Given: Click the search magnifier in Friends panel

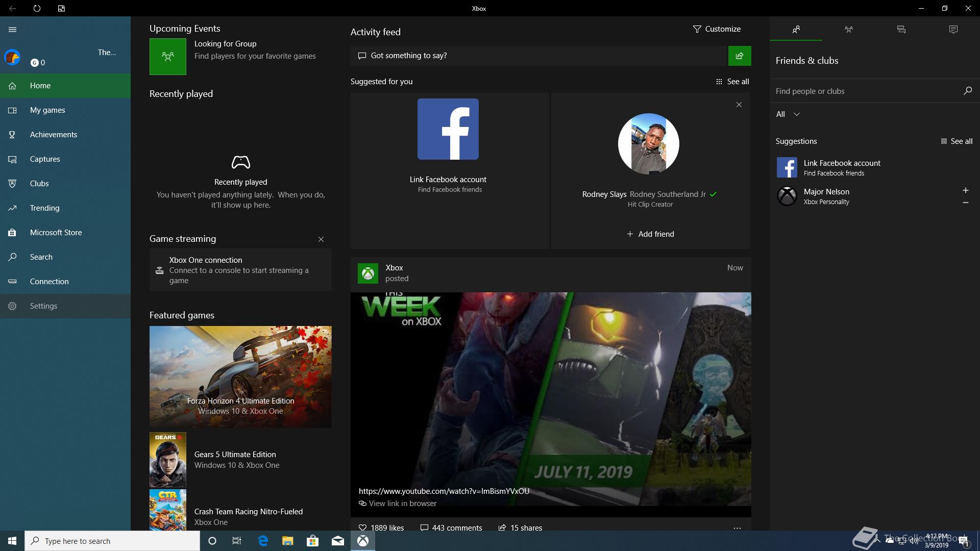Looking at the screenshot, I should [x=967, y=91].
